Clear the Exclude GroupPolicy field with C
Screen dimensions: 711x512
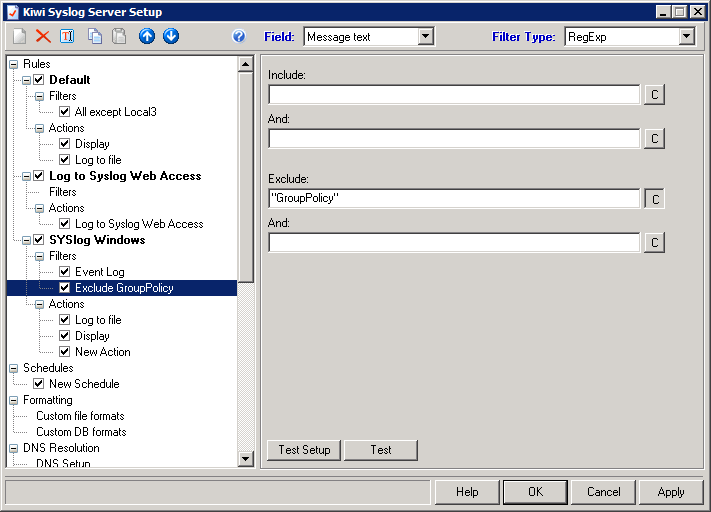(x=654, y=199)
